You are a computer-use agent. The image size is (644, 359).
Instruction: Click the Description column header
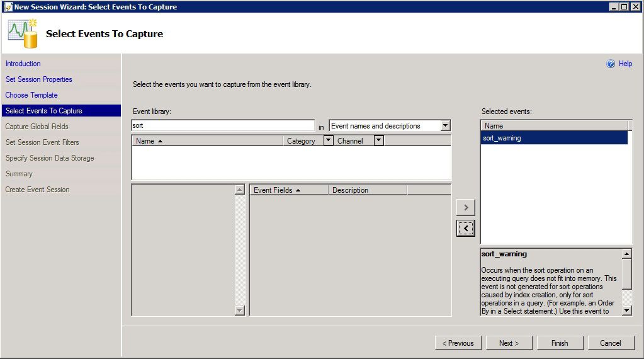click(x=368, y=190)
